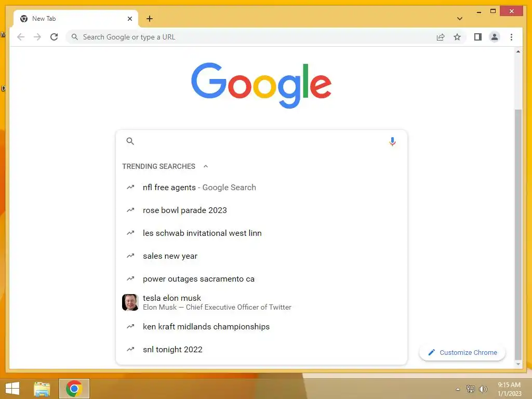The width and height of the screenshot is (532, 399).
Task: Open the network tray icon
Action: 470,389
